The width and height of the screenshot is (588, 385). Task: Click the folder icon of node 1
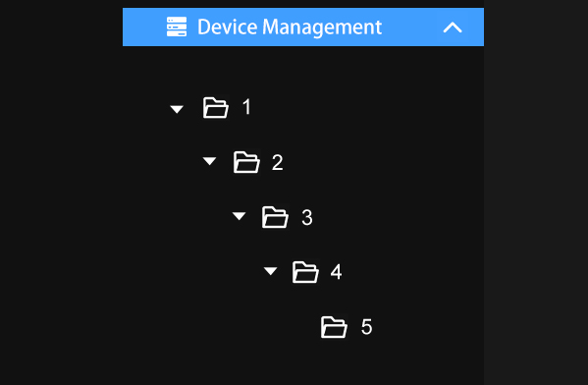(x=216, y=108)
